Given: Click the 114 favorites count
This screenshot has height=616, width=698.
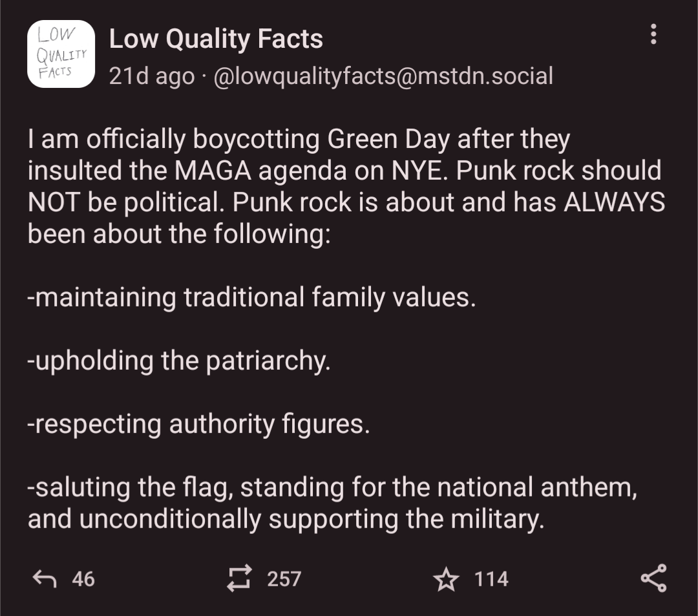Looking at the screenshot, I should click(x=491, y=579).
